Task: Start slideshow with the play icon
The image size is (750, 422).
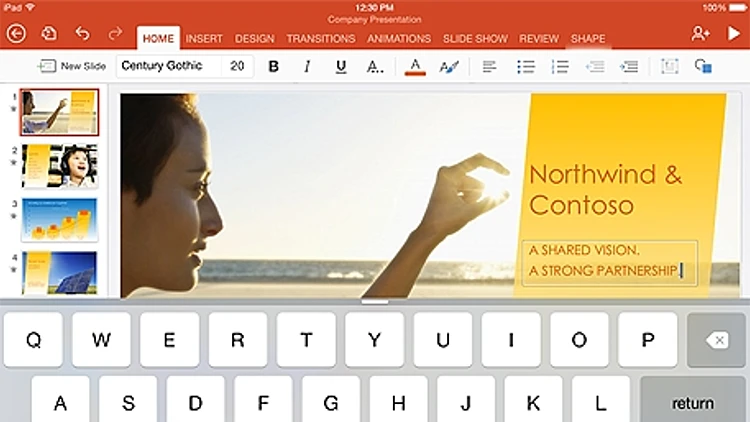Action: point(732,34)
